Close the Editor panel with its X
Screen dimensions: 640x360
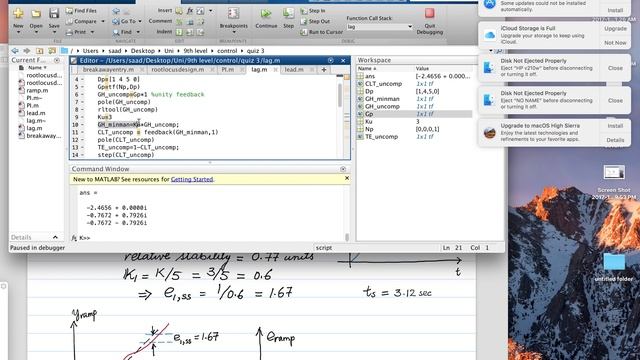(343, 60)
